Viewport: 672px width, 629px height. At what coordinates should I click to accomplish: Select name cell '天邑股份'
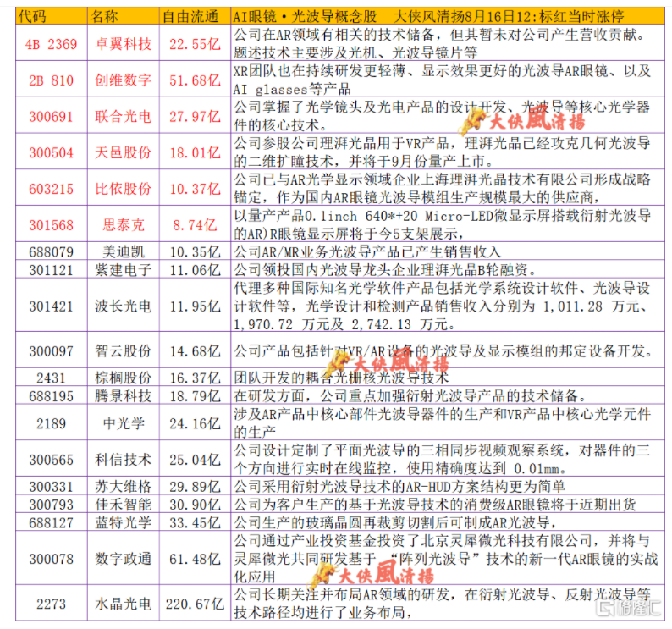tap(124, 152)
